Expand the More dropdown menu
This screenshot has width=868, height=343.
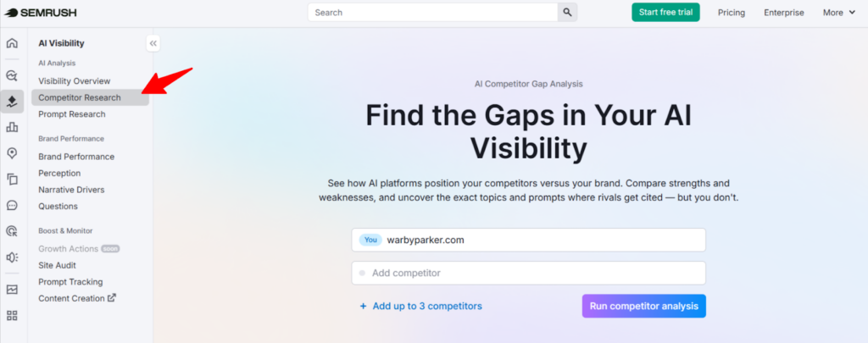(x=839, y=13)
